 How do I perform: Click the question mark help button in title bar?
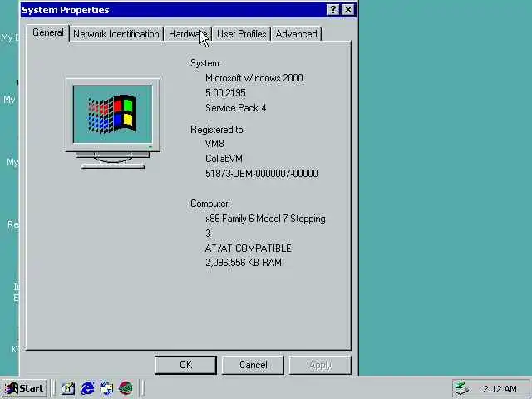pos(333,10)
